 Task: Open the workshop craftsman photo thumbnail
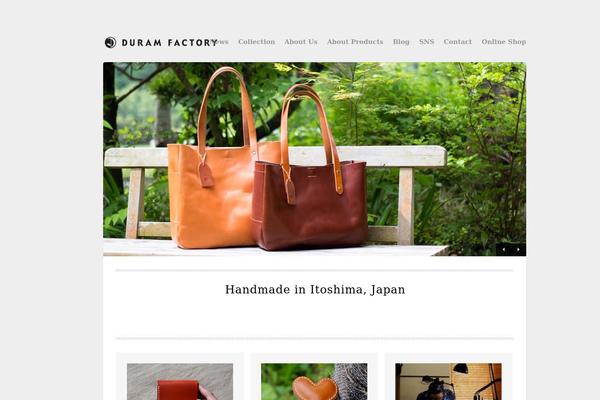(448, 382)
